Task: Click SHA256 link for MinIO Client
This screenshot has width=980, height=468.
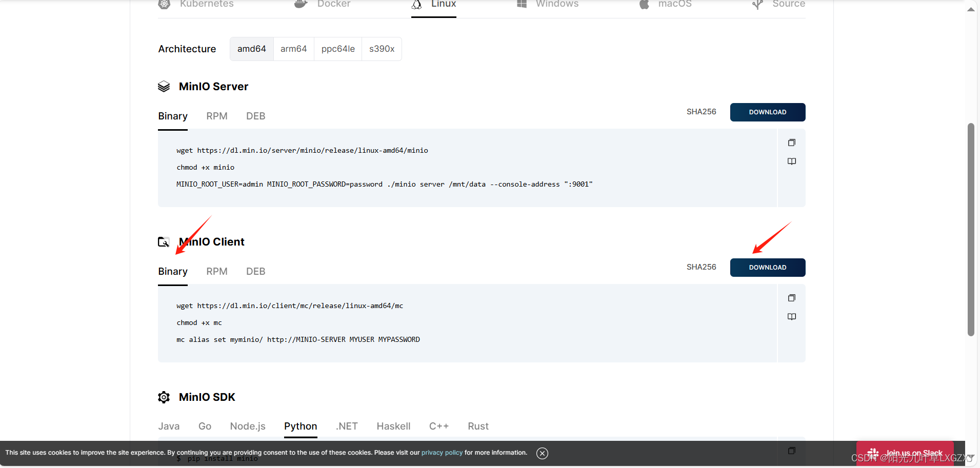Action: (x=702, y=267)
